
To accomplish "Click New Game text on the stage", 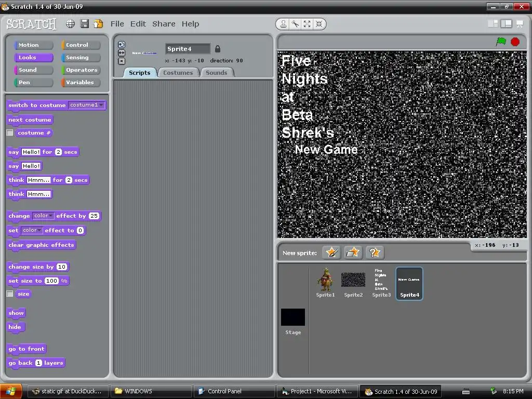I will point(326,149).
